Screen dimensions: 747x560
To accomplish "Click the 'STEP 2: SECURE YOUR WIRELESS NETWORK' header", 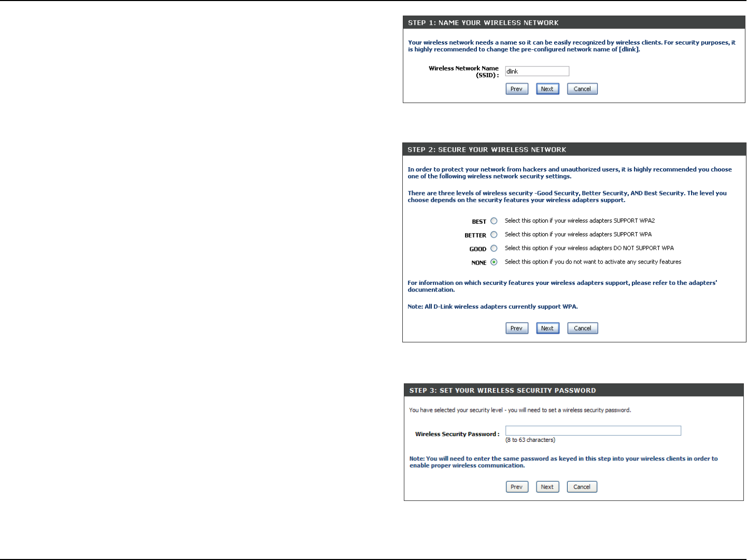I will pos(487,150).
